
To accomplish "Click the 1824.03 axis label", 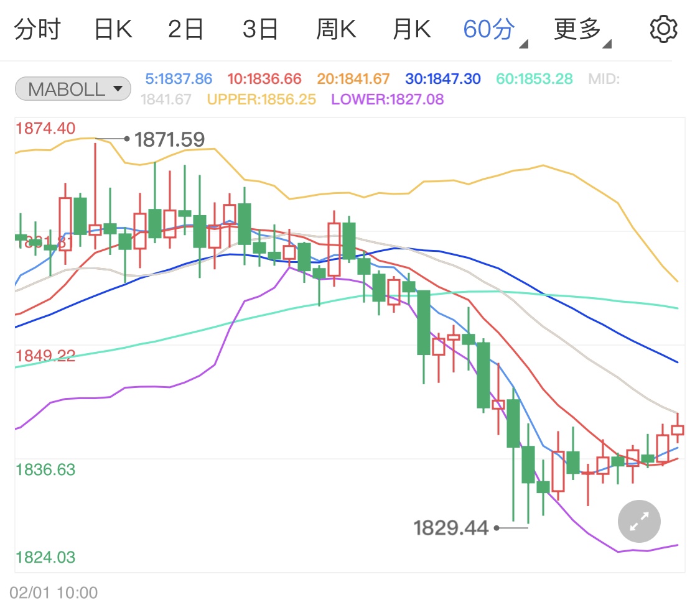I will coord(45,557).
